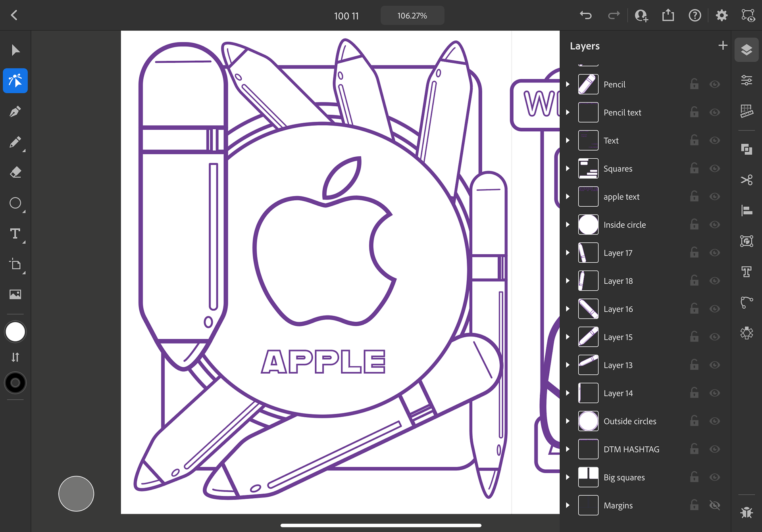Expand Layer 15
Viewport: 762px width, 532px height.
(x=568, y=337)
